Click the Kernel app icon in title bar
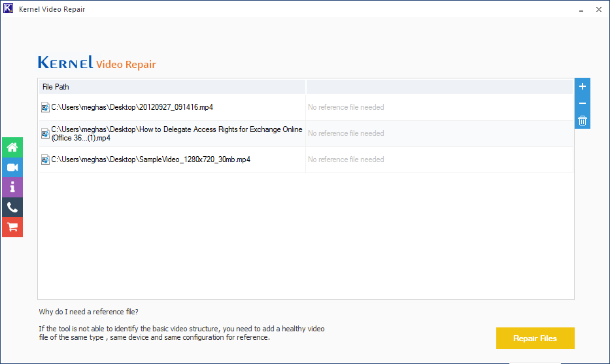Image resolution: width=610 pixels, height=364 pixels. [8, 8]
